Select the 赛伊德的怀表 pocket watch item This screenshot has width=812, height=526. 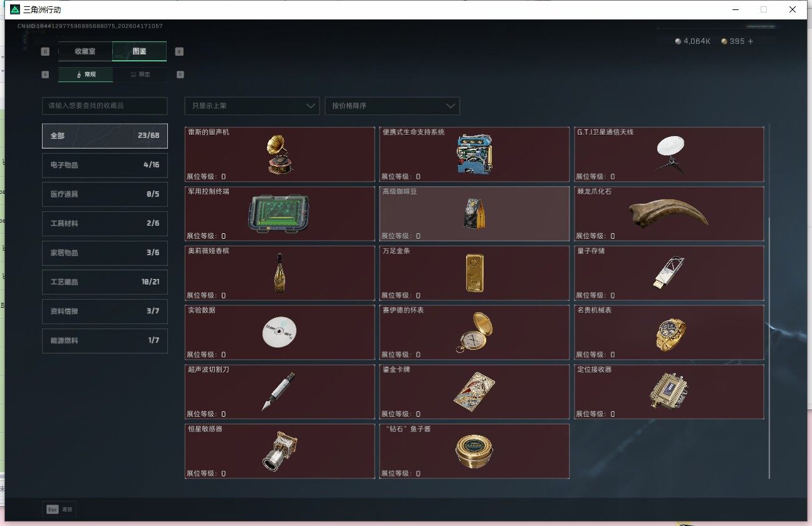coord(474,332)
